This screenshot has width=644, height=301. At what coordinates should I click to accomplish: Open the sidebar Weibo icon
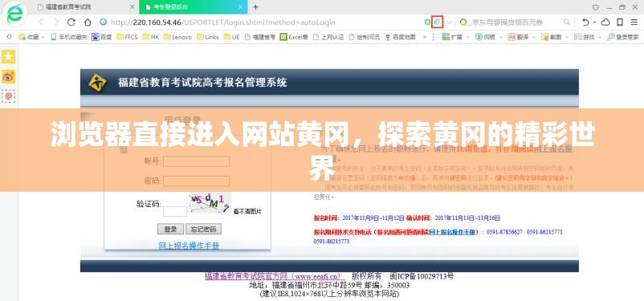point(9,77)
